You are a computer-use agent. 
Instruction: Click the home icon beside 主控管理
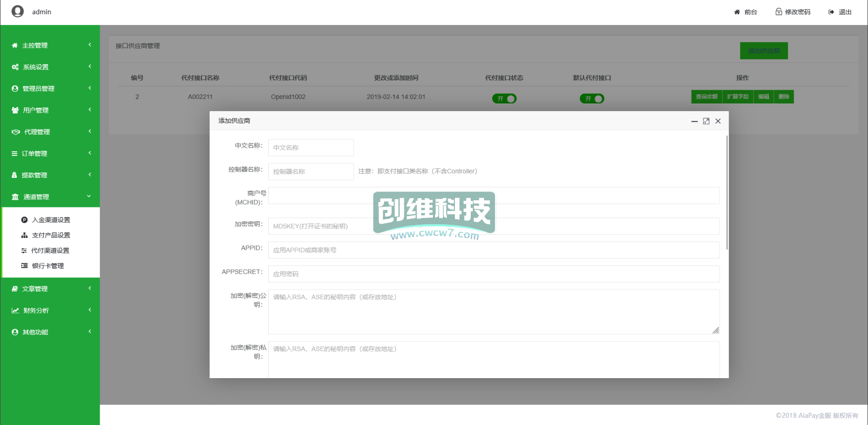point(15,45)
